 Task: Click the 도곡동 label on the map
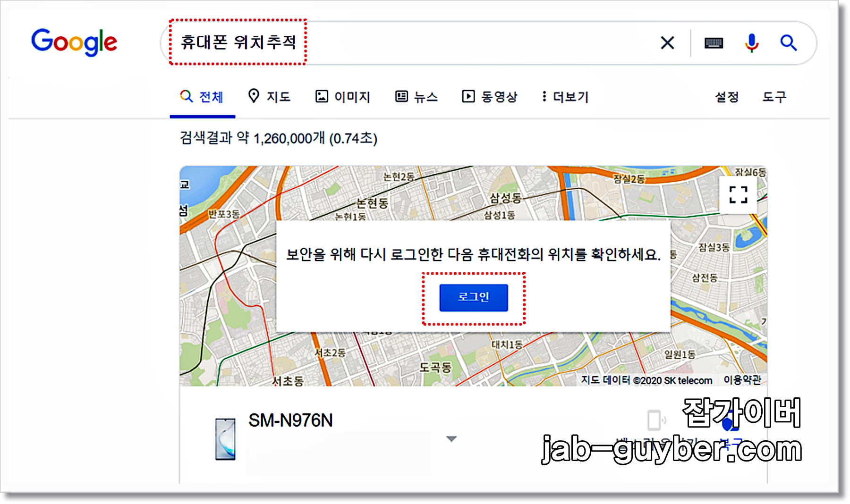coord(435,367)
